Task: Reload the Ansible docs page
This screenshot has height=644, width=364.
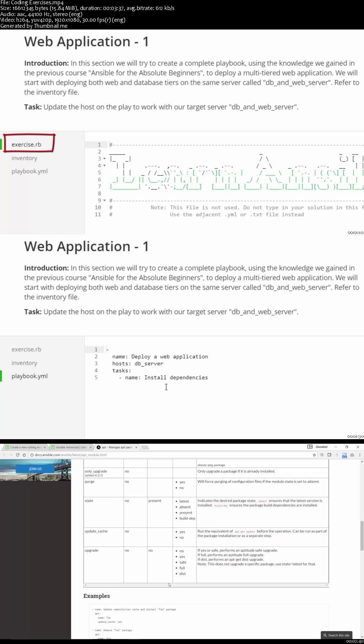Action: [17, 455]
